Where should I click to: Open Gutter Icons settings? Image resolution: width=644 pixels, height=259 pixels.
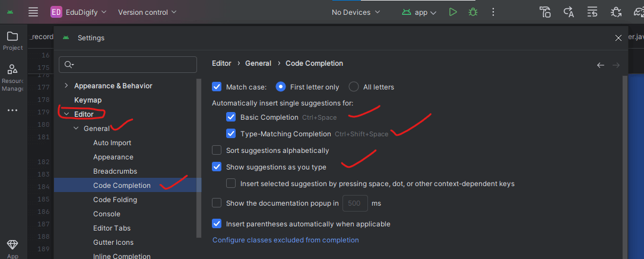[113, 242]
